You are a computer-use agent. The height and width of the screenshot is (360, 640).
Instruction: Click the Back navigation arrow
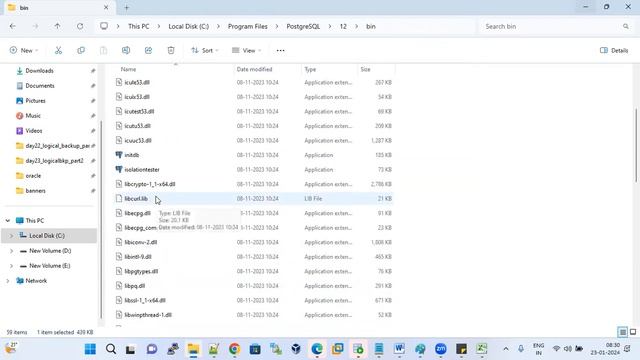[13, 26]
